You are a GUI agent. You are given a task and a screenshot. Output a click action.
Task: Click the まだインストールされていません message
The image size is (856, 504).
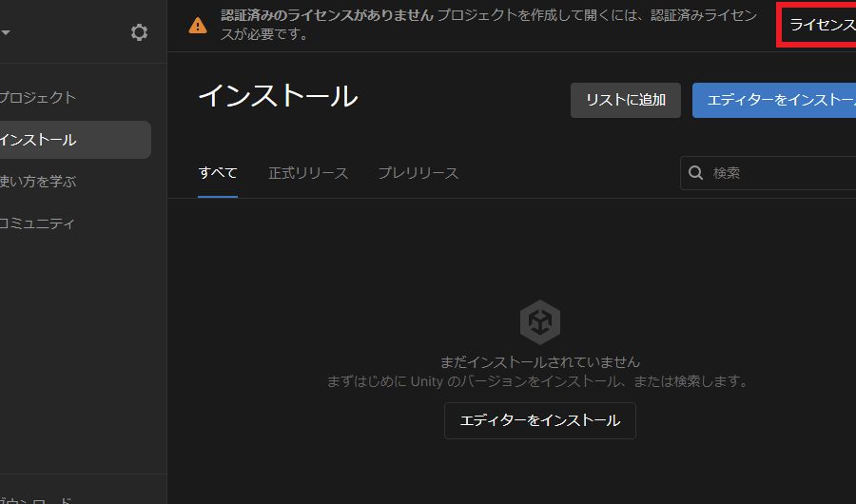click(x=540, y=362)
